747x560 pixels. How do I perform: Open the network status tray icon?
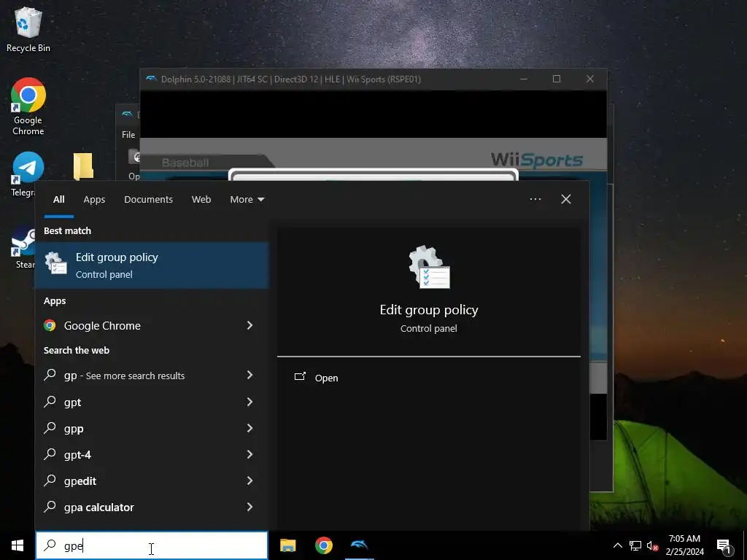[x=635, y=545]
